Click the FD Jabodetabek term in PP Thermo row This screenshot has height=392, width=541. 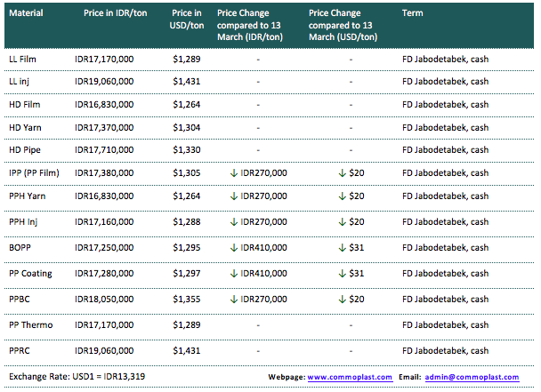445,326
